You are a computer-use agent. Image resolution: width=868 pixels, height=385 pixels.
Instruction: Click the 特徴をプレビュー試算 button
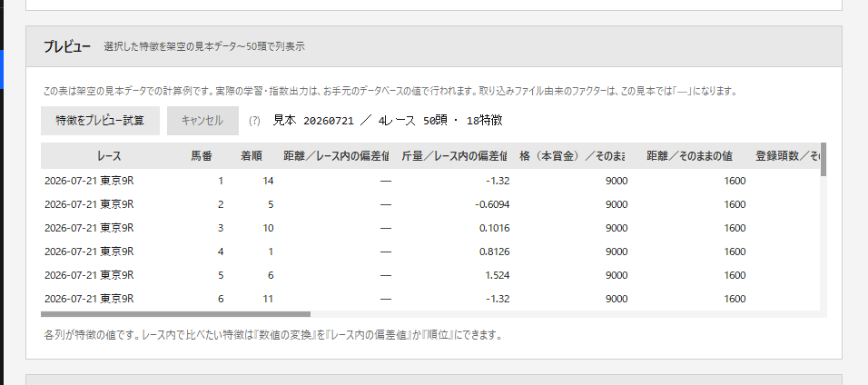point(100,121)
